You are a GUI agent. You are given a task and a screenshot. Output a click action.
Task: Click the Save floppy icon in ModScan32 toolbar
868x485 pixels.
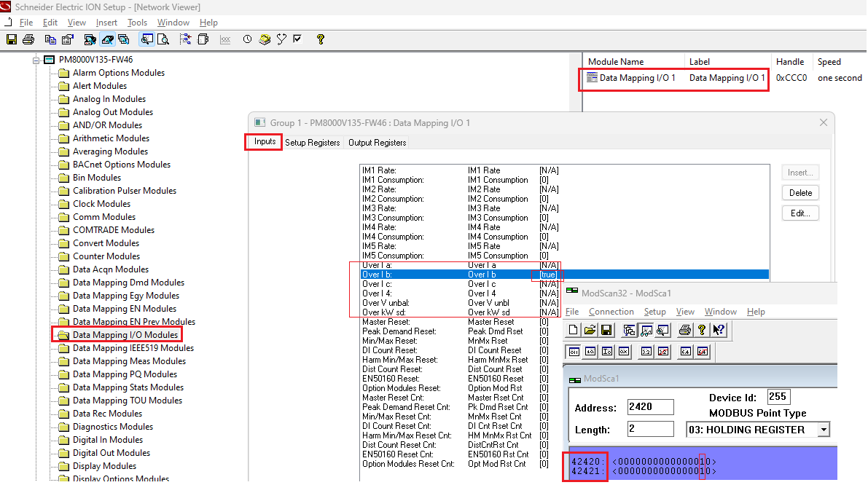coord(606,330)
